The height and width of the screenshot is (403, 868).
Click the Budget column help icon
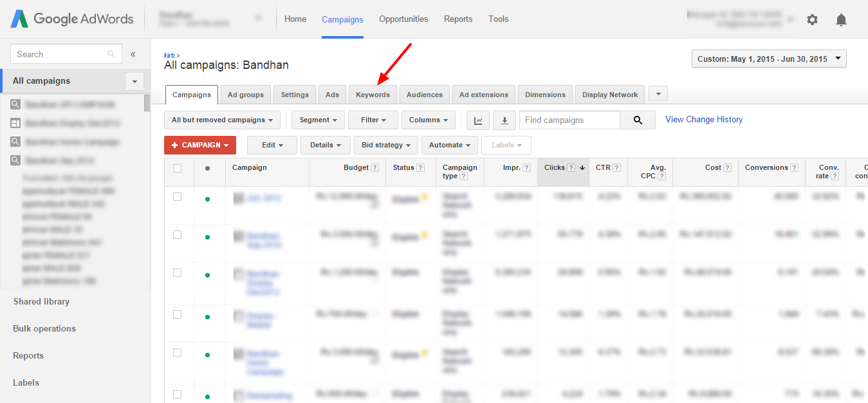click(x=374, y=168)
